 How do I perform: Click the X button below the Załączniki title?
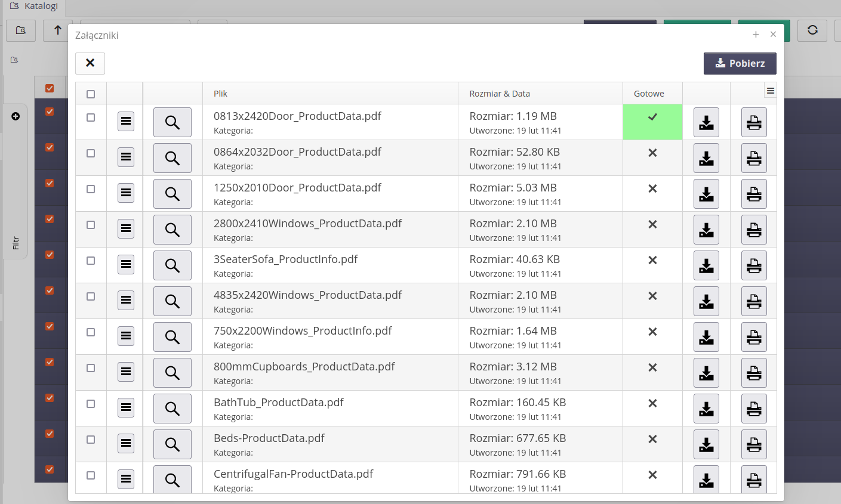click(x=90, y=63)
